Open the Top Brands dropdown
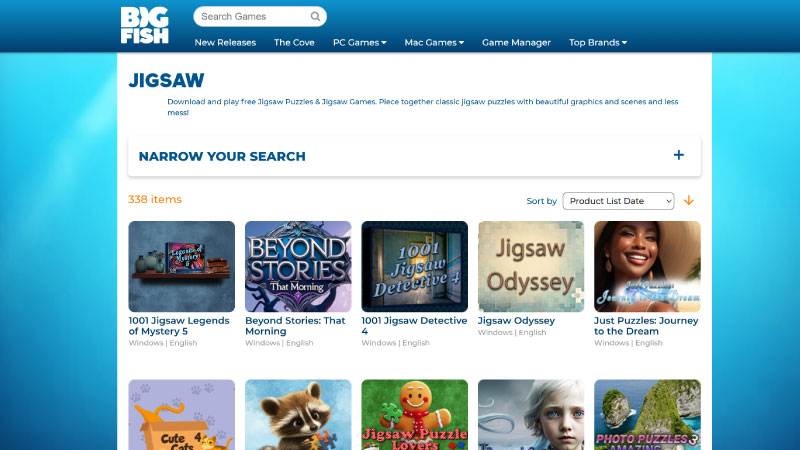The height and width of the screenshot is (450, 800). pyautogui.click(x=598, y=43)
